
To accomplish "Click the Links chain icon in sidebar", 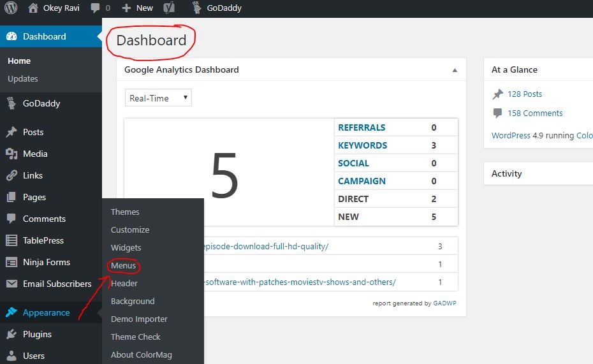I will [x=11, y=175].
